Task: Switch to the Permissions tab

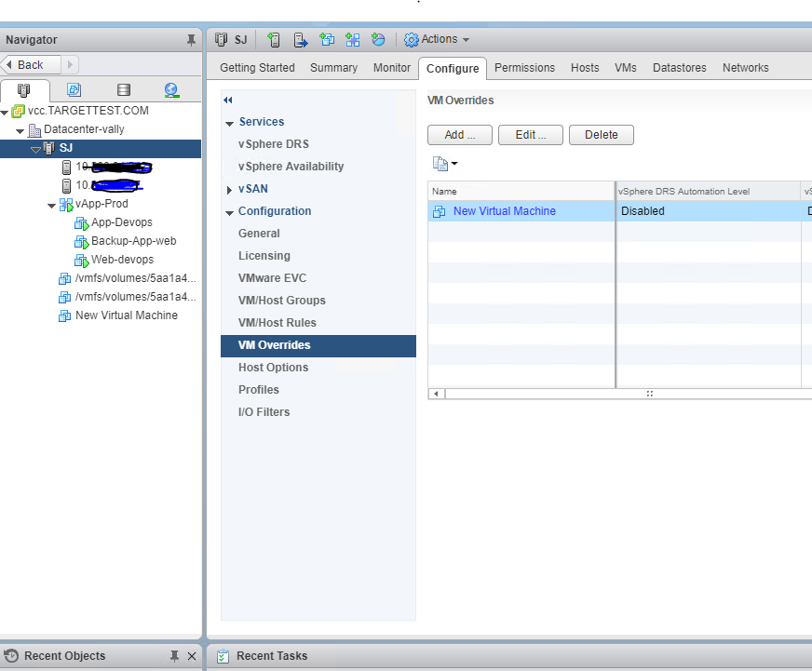Action: [524, 68]
